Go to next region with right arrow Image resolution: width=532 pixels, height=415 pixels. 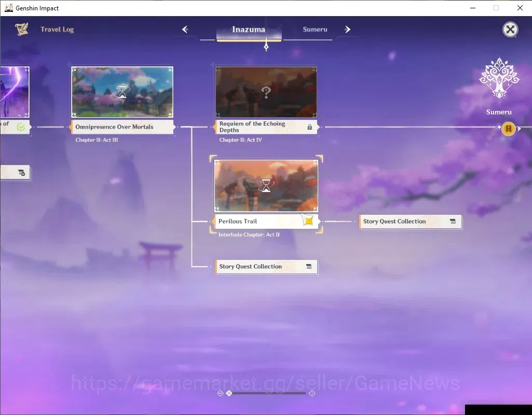[x=347, y=30]
